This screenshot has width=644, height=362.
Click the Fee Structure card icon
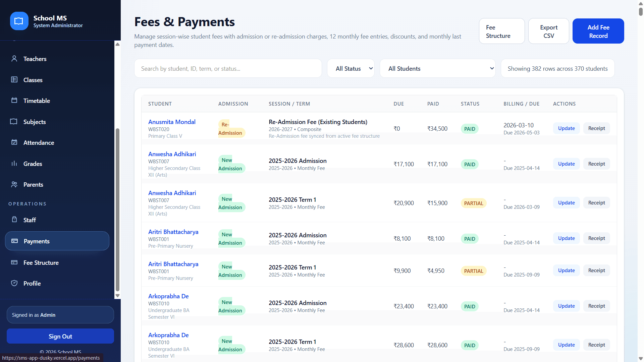pos(14,262)
